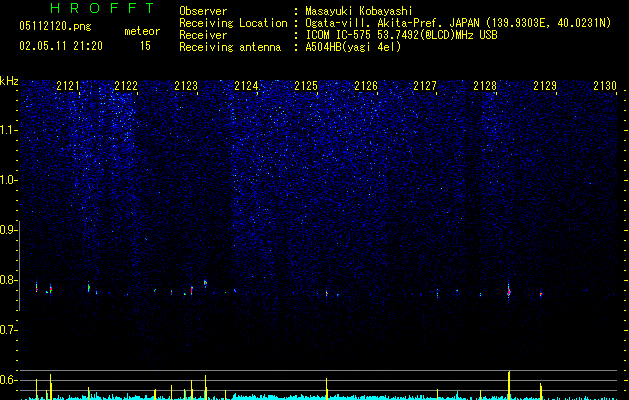This screenshot has height=400, width=629.
Task: Click the Receiver label
Action: [x=203, y=35]
